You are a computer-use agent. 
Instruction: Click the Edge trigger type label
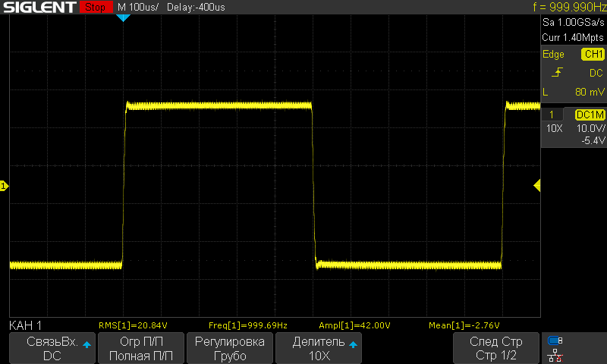click(x=553, y=55)
